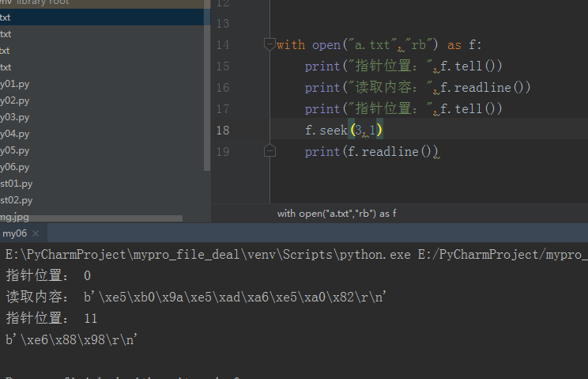
Task: Click the breadcrumb 'with open("a.txt","rb") as f'
Action: 337,214
